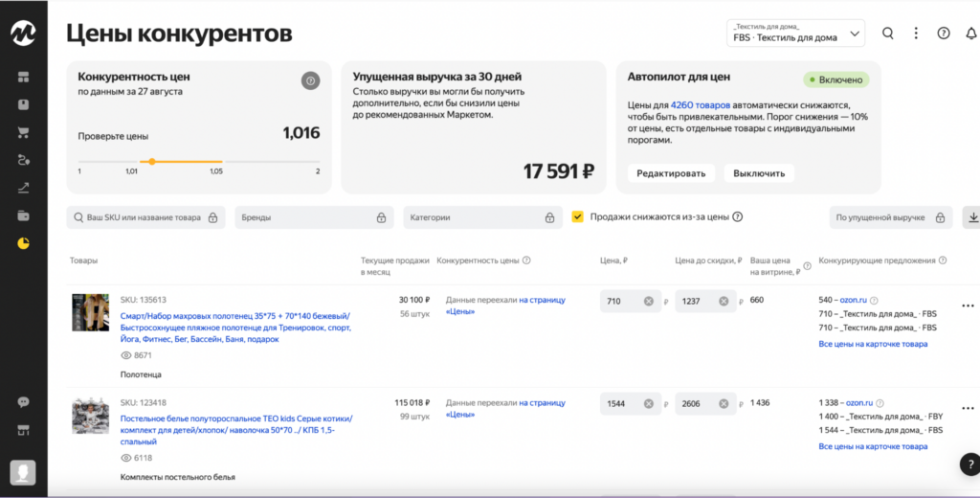Screen dimensions: 980x498
Task: Open the '4260 товаров' link
Action: 701,104
